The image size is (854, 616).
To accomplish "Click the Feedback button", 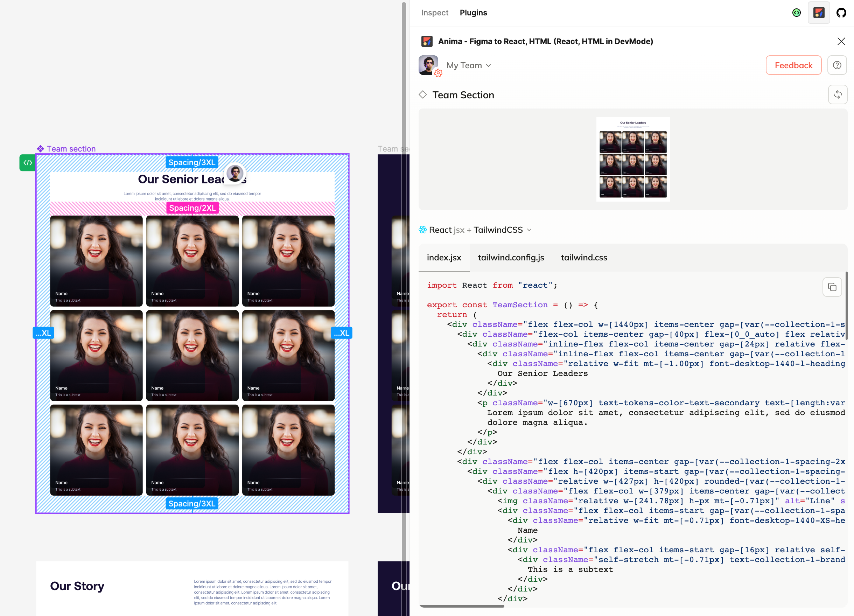I will click(793, 65).
